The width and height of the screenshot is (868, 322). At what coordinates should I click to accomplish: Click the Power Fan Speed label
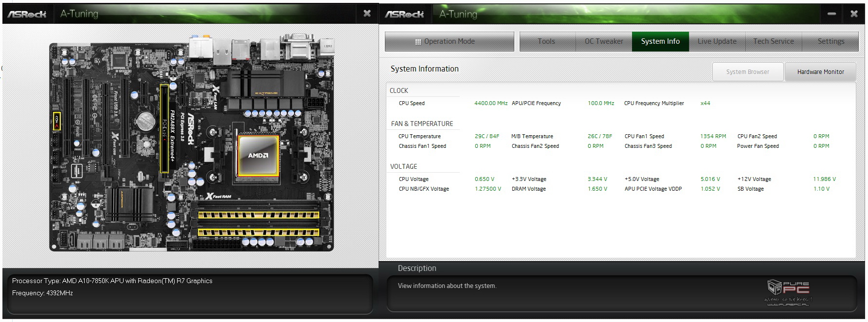coord(758,146)
